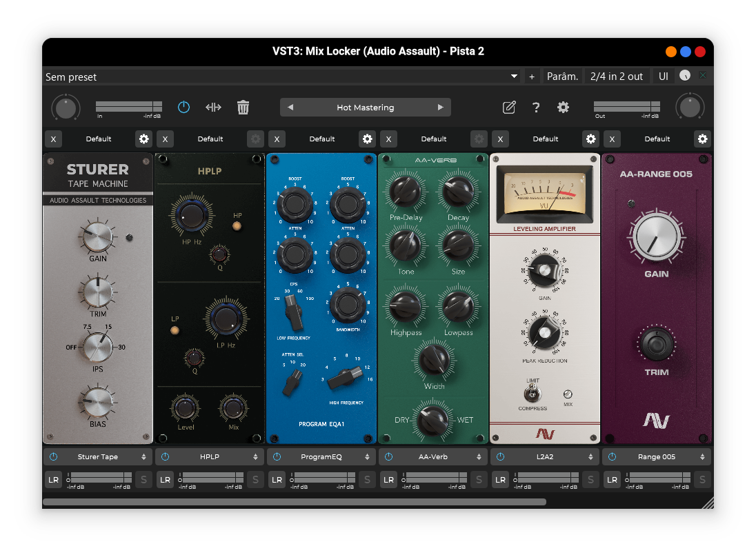Click the 2/4 in 2 out button
756x555 pixels.
[616, 77]
